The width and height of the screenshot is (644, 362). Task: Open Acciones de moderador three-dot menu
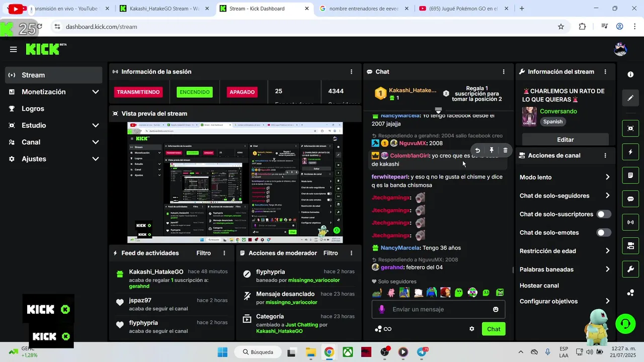(351, 253)
